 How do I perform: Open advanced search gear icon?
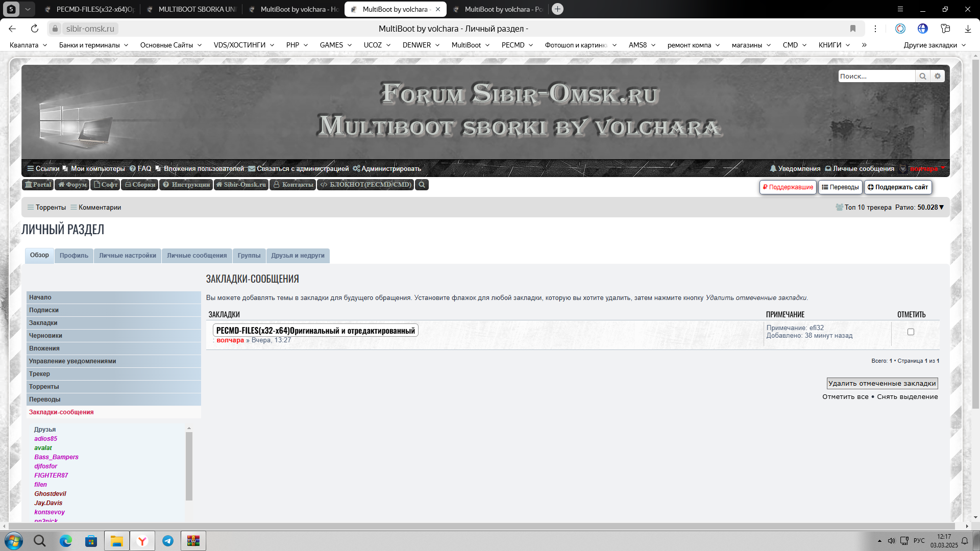tap(938, 76)
